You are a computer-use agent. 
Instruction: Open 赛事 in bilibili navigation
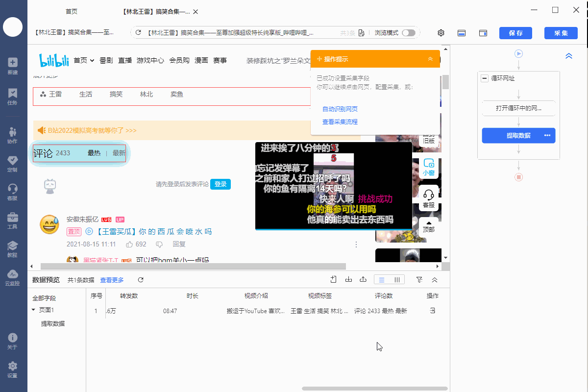coord(220,60)
